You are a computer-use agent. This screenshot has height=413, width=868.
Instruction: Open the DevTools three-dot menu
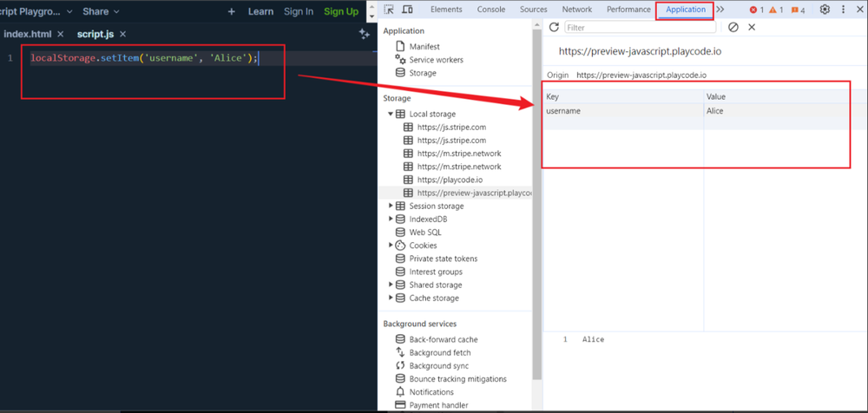(844, 10)
